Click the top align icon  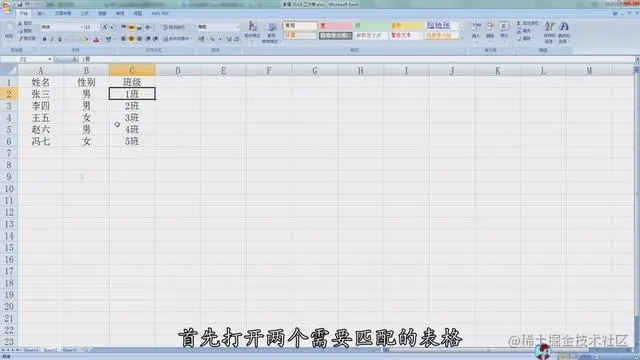click(x=124, y=27)
